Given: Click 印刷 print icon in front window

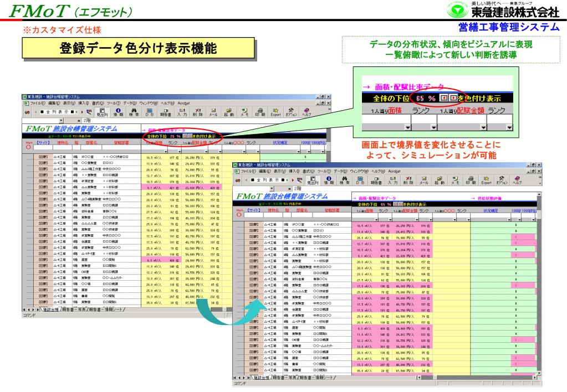Looking at the screenshot, I should [x=471, y=180].
